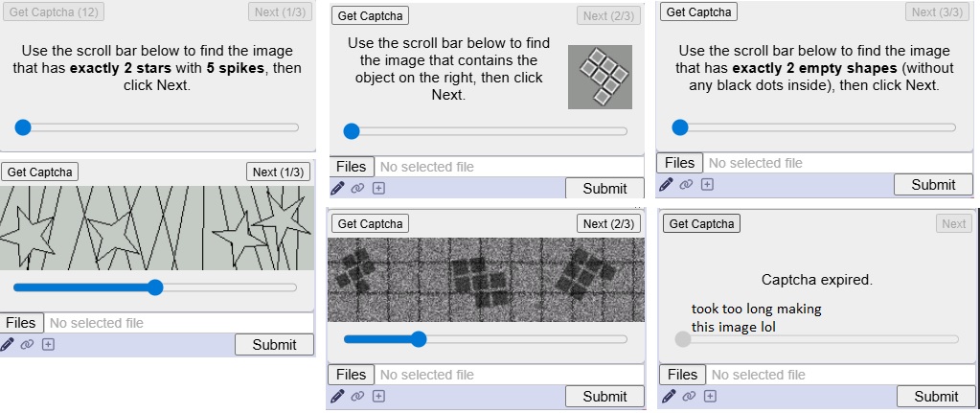Click slider handle in the 'empty shapes' panel
Screen dimensions: 980x413
coord(680,127)
